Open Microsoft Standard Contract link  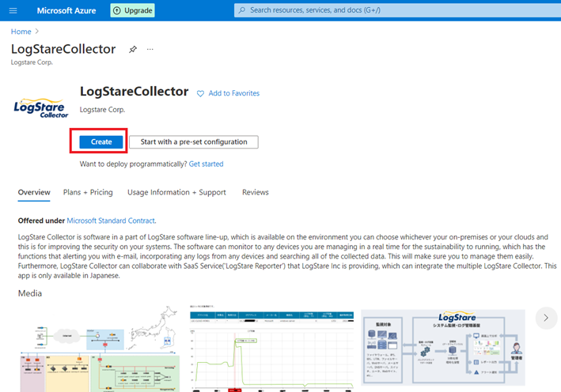pyautogui.click(x=111, y=220)
